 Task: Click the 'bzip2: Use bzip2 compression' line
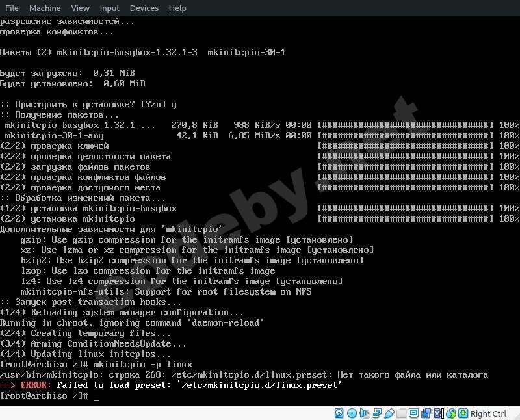[x=192, y=261]
